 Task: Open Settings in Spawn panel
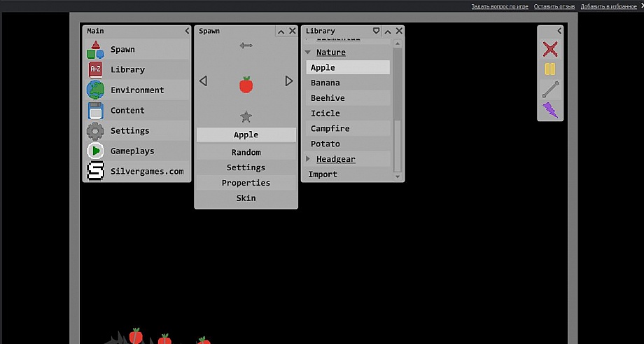coord(246,167)
